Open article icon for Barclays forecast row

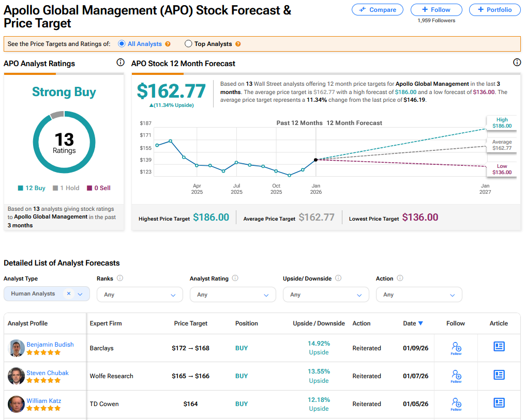pos(499,347)
